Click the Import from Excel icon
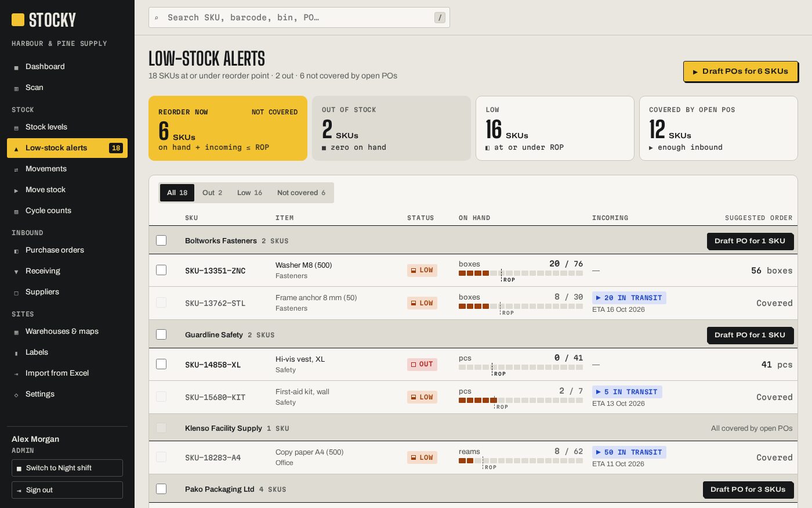This screenshot has width=812, height=508. pyautogui.click(x=16, y=374)
